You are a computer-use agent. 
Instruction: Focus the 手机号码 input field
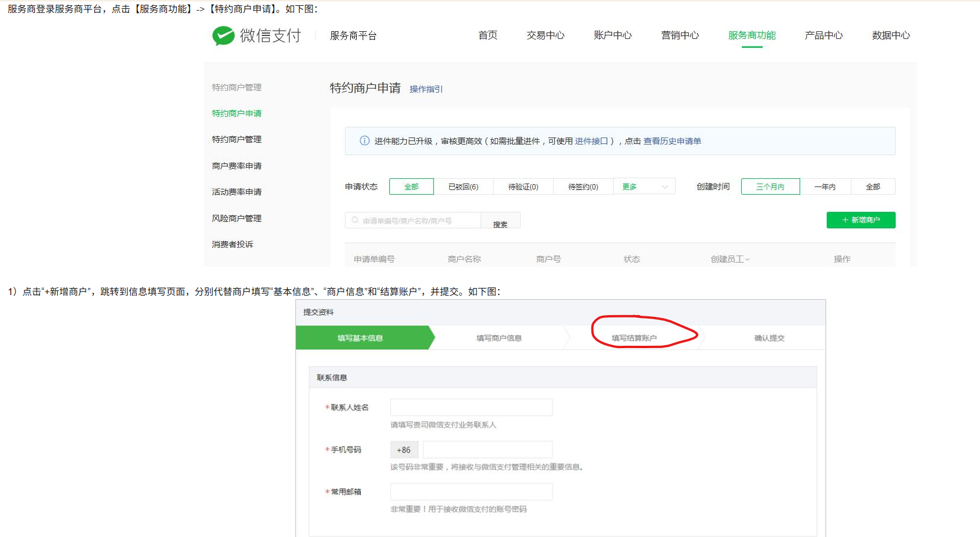[x=488, y=450]
